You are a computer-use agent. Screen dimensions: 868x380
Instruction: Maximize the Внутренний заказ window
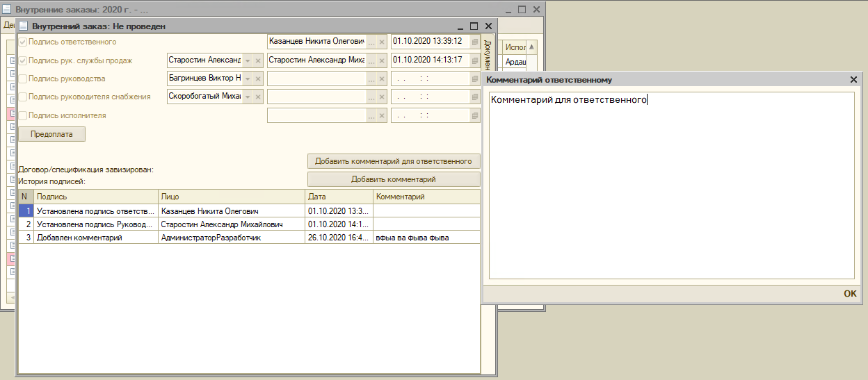click(x=474, y=26)
